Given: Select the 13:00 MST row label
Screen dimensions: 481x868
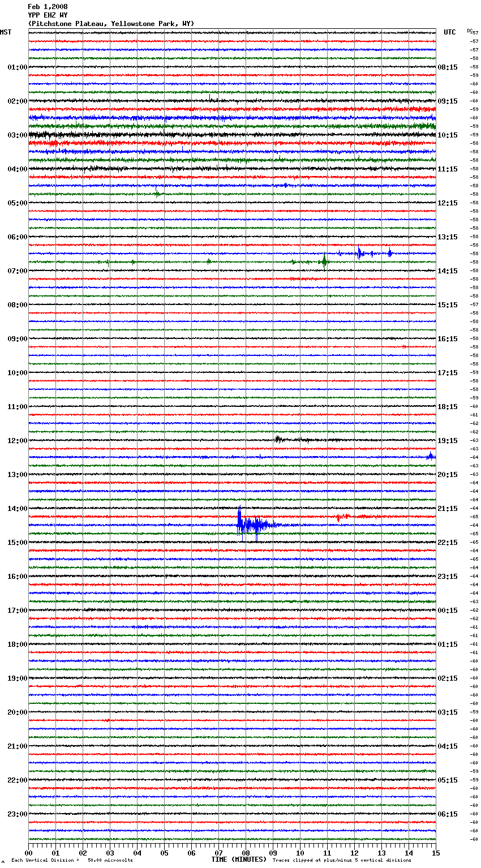Looking at the screenshot, I should 18,475.
